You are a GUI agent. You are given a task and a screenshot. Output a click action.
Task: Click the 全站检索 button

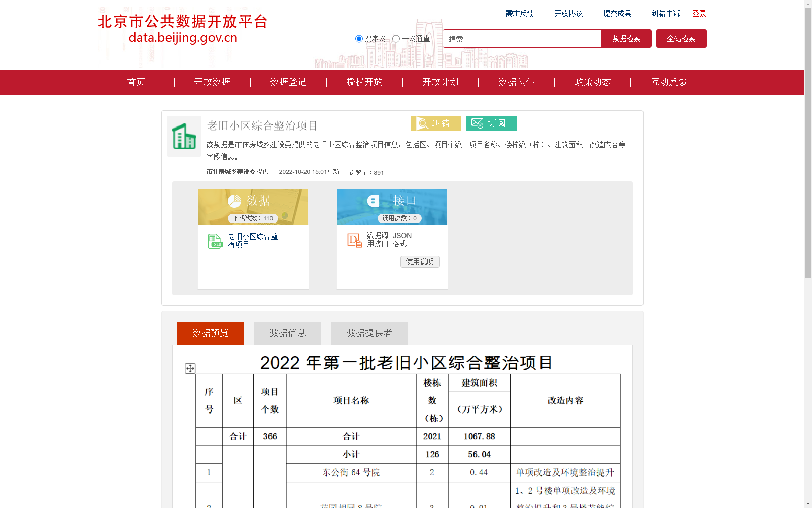click(x=681, y=39)
